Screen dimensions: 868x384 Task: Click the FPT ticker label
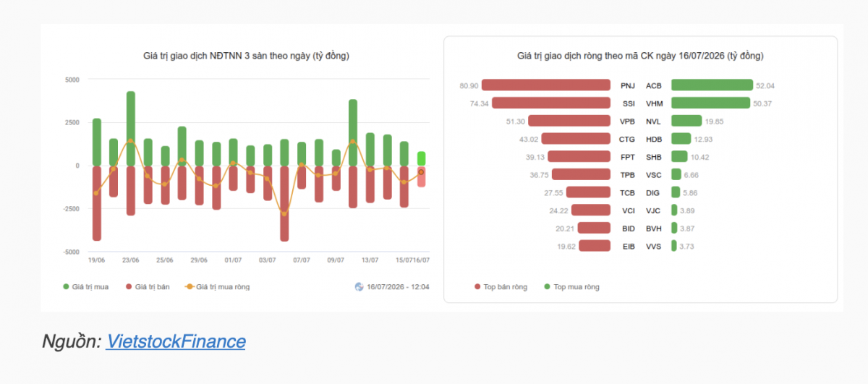[626, 156]
